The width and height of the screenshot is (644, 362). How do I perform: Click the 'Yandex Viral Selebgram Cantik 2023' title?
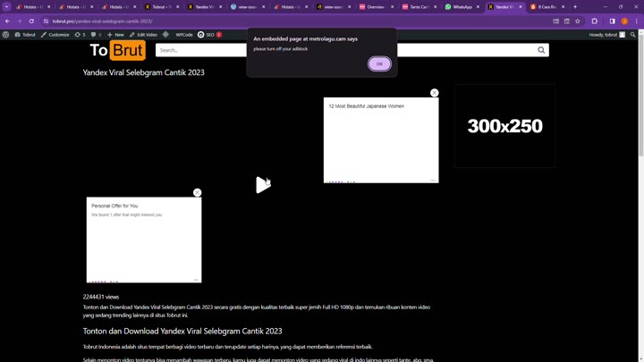coord(144,72)
